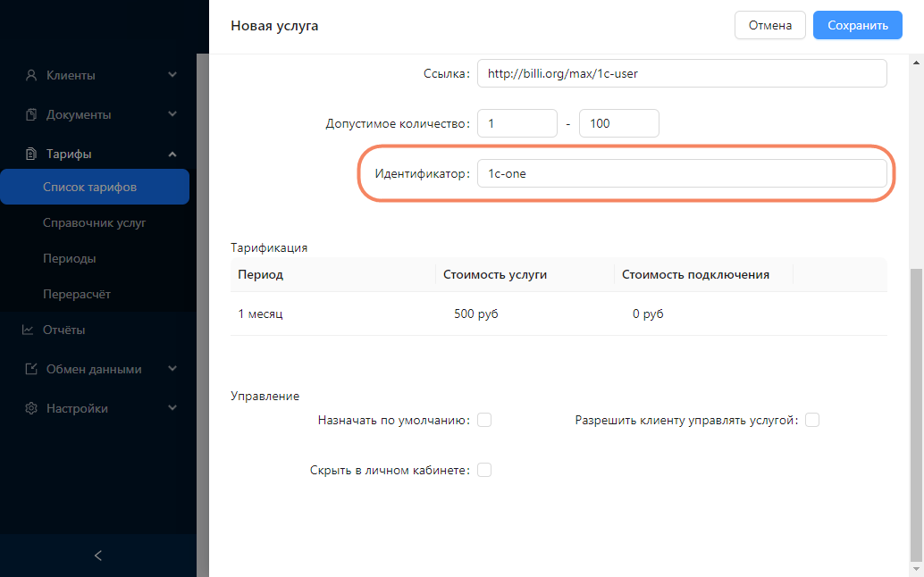Click the vertical scrollbar thumb

point(917,415)
